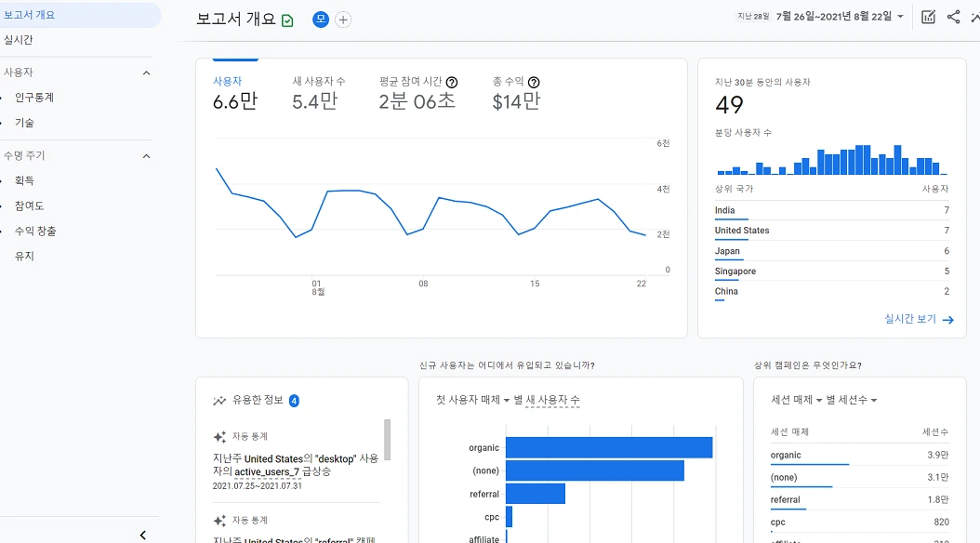The image size is (980, 543).
Task: Click the blue 4 insights count badge
Action: pos(294,401)
